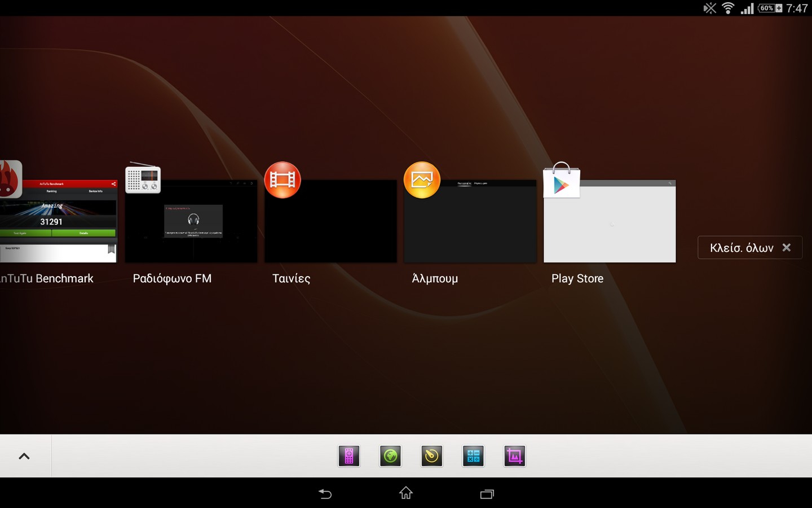This screenshot has height=508, width=812.
Task: Tap the Play Store shopping bag icon
Action: [x=562, y=179]
